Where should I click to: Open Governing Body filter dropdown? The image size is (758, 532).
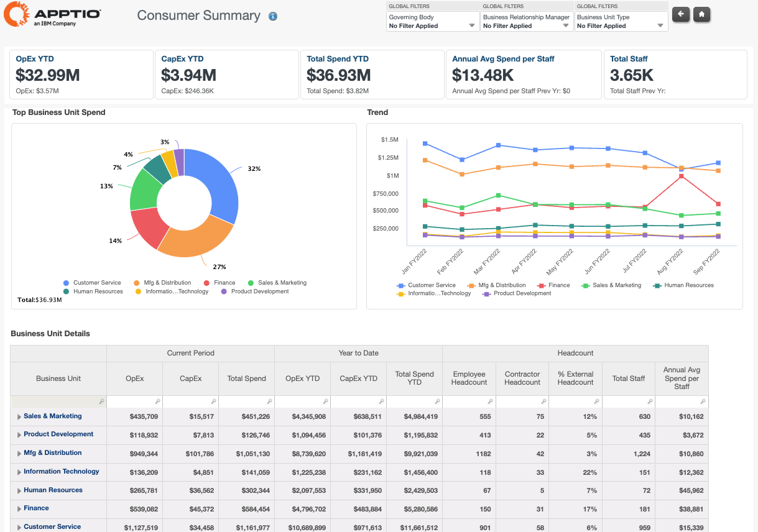click(x=433, y=22)
